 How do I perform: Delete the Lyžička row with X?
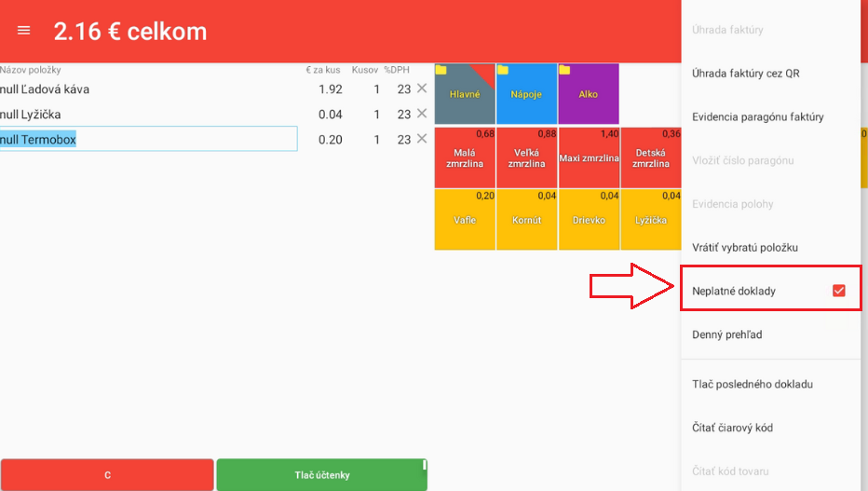[x=421, y=114]
